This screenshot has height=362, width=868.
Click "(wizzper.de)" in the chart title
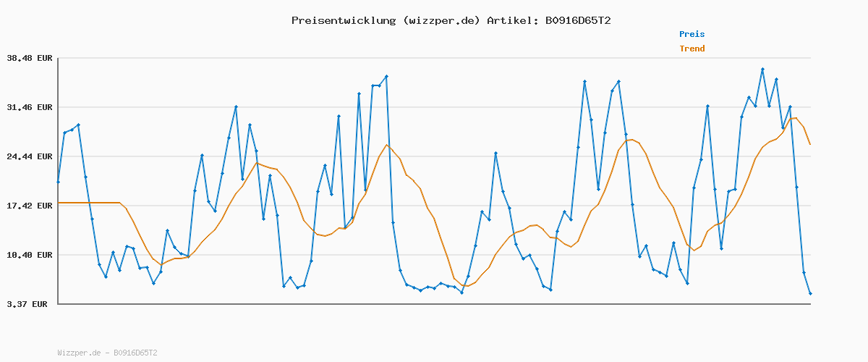441,20
